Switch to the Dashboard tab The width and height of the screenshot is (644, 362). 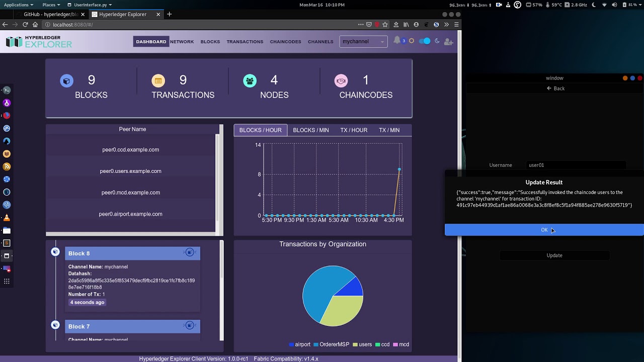click(x=151, y=42)
